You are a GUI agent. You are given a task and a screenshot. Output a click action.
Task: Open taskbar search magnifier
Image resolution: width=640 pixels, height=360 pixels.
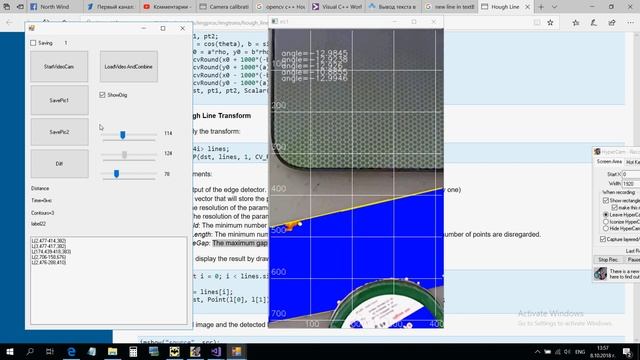click(x=30, y=351)
